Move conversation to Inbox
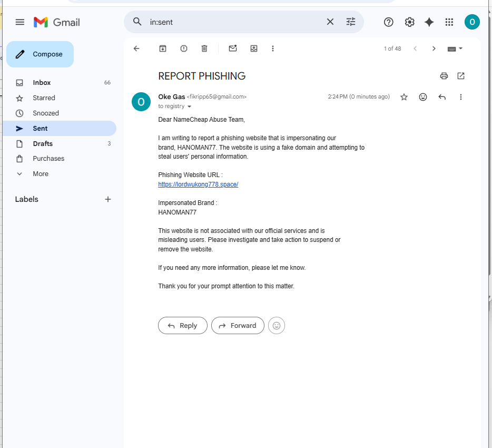This screenshot has width=492, height=448. click(x=254, y=48)
